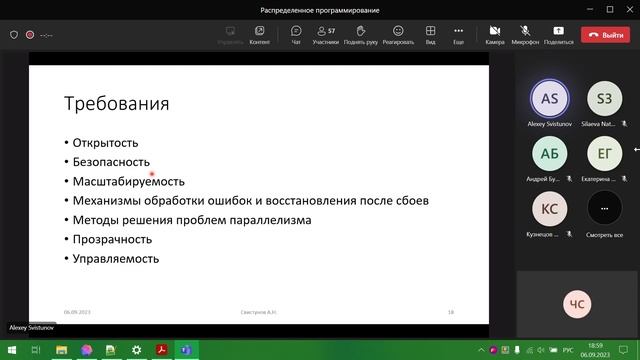Click the muted mic icon beside Кузнецов
The image size is (640, 360).
[569, 234]
